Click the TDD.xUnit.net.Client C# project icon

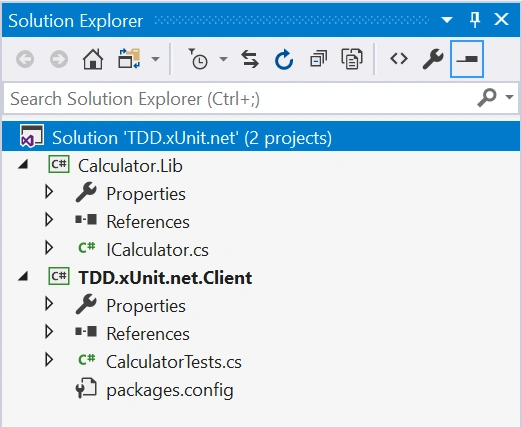[x=59, y=276]
